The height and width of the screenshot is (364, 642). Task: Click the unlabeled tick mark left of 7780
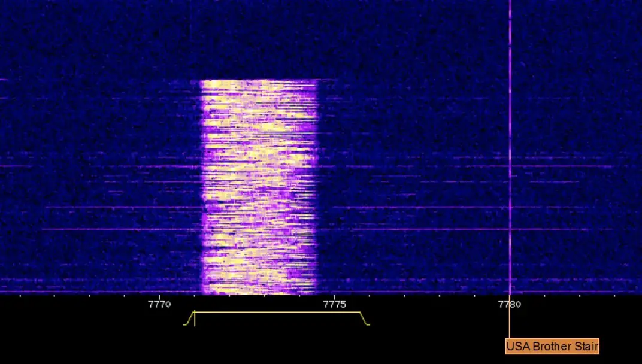474,295
